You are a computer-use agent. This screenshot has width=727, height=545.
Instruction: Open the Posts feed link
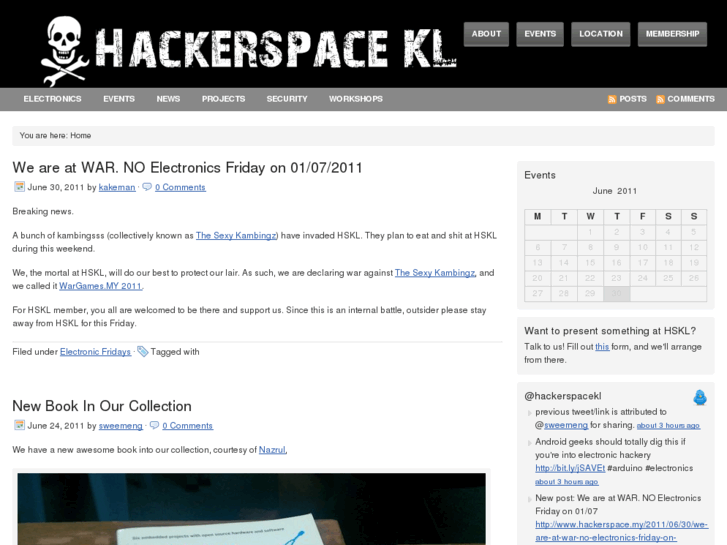633,99
